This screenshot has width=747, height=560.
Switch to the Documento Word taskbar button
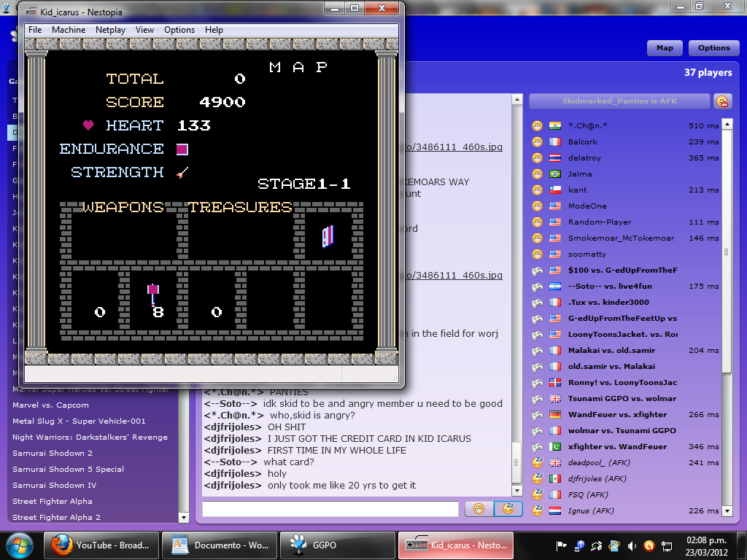point(219,545)
